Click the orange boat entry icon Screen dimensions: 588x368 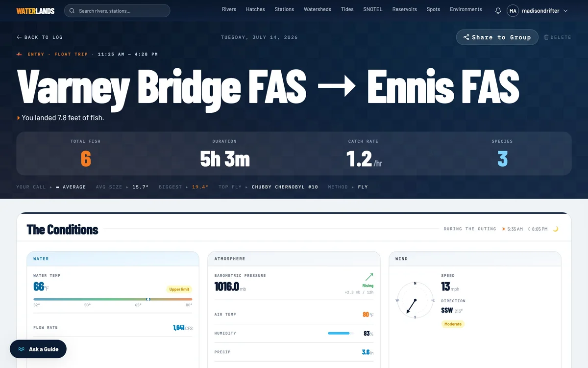tap(20, 54)
